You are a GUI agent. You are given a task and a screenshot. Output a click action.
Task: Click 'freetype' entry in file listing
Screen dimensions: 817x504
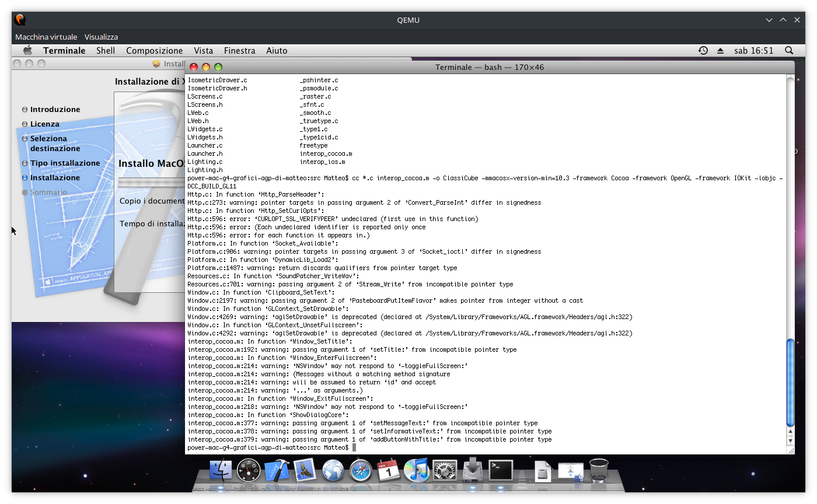click(313, 145)
